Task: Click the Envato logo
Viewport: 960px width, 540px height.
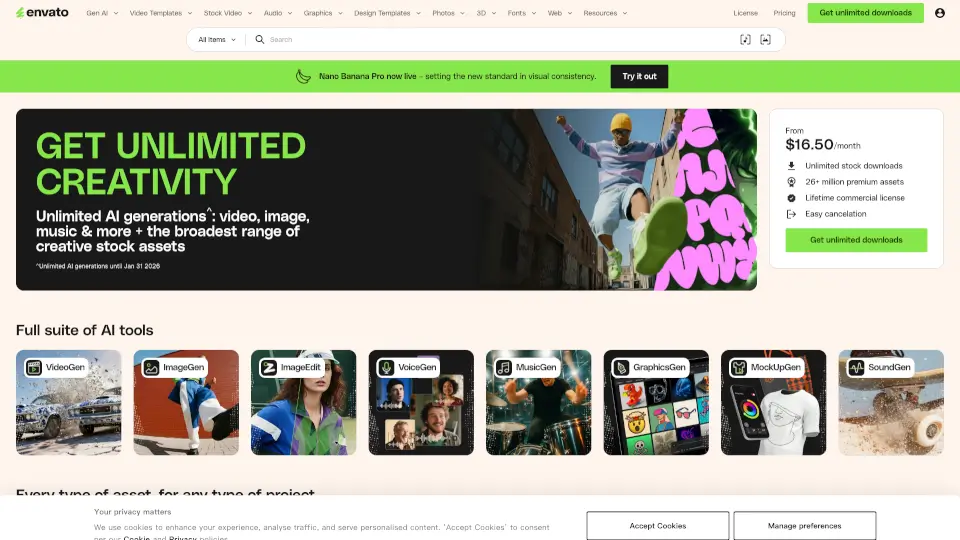Action: pos(43,13)
